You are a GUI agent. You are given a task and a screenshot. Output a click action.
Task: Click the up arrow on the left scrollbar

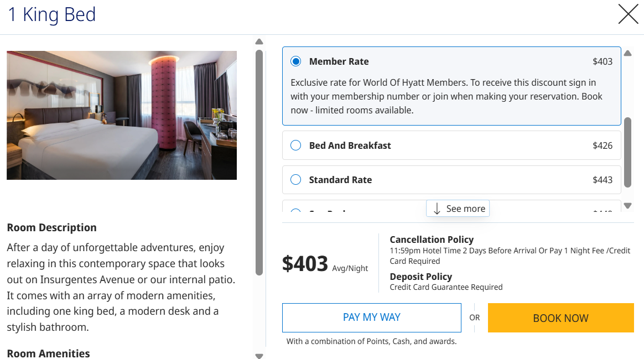(259, 41)
